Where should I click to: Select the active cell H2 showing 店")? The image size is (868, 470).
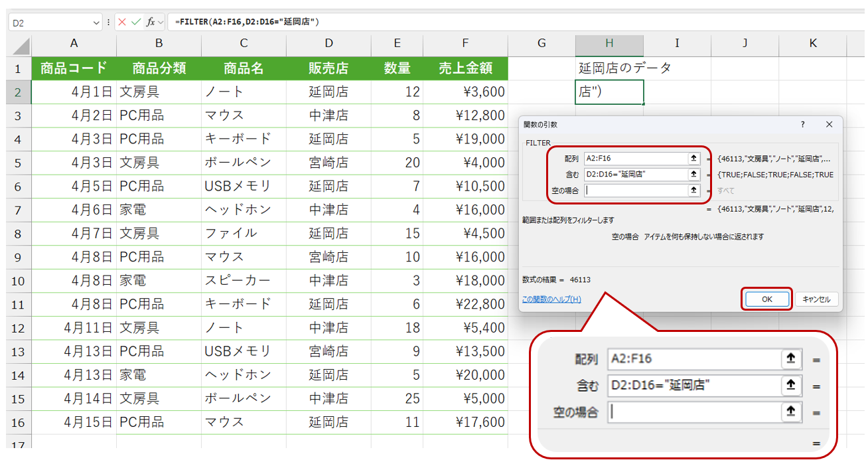click(x=609, y=92)
